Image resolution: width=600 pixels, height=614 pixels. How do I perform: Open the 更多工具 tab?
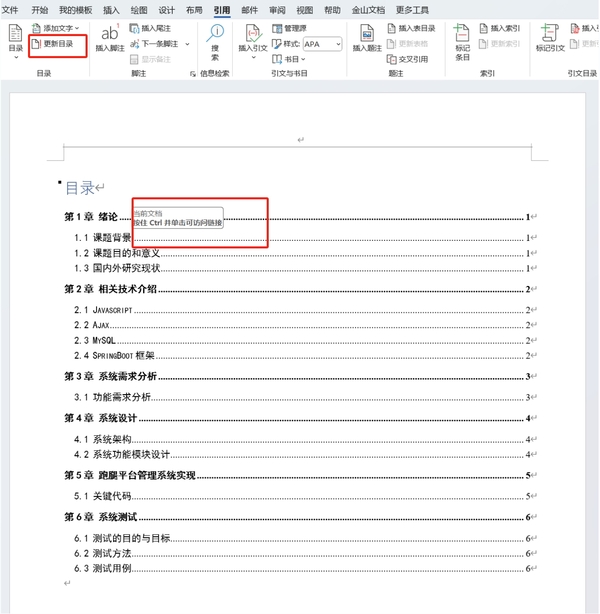412,10
